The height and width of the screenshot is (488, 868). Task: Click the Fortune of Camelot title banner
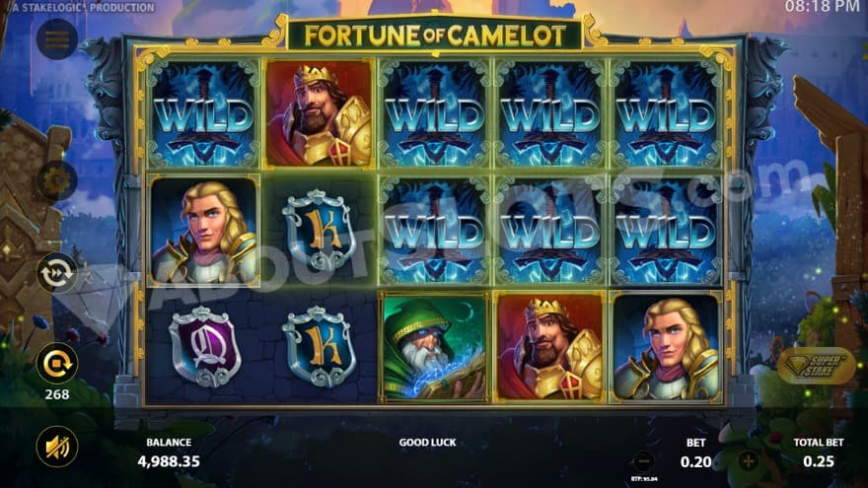click(x=435, y=35)
